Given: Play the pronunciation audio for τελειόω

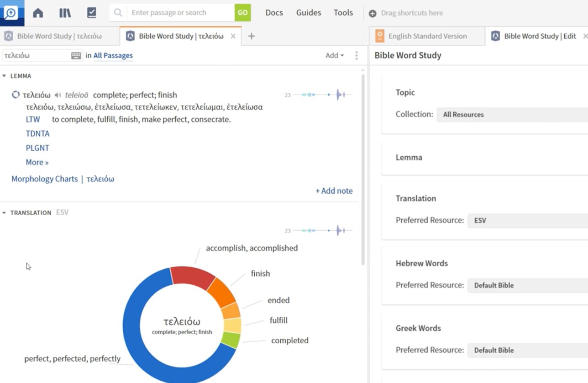Looking at the screenshot, I should [58, 95].
